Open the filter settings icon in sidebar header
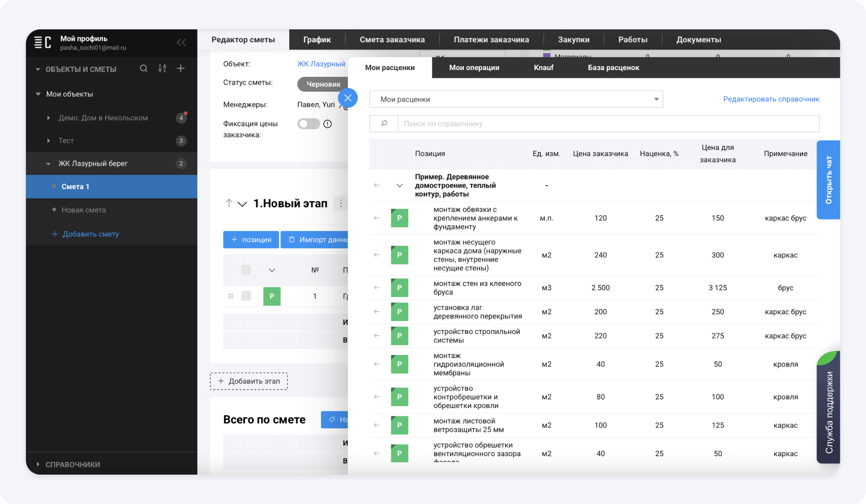Viewport: 866px width, 504px height. point(162,69)
